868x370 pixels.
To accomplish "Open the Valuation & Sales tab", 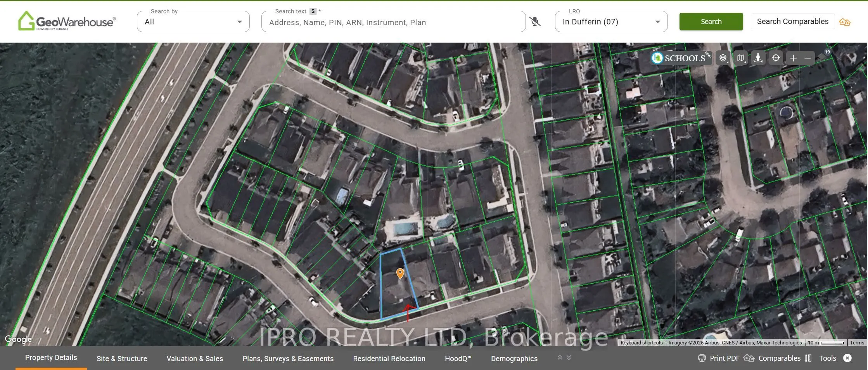I will [195, 358].
